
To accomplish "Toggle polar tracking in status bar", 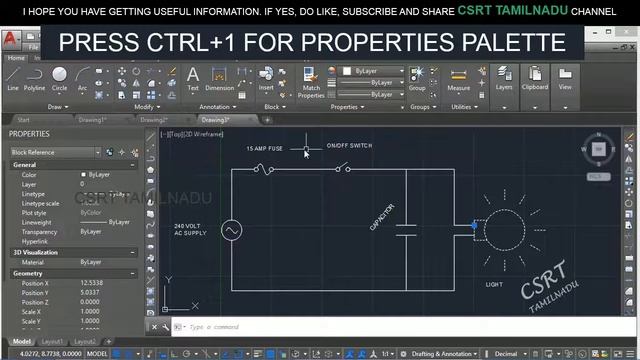I will click(187, 354).
